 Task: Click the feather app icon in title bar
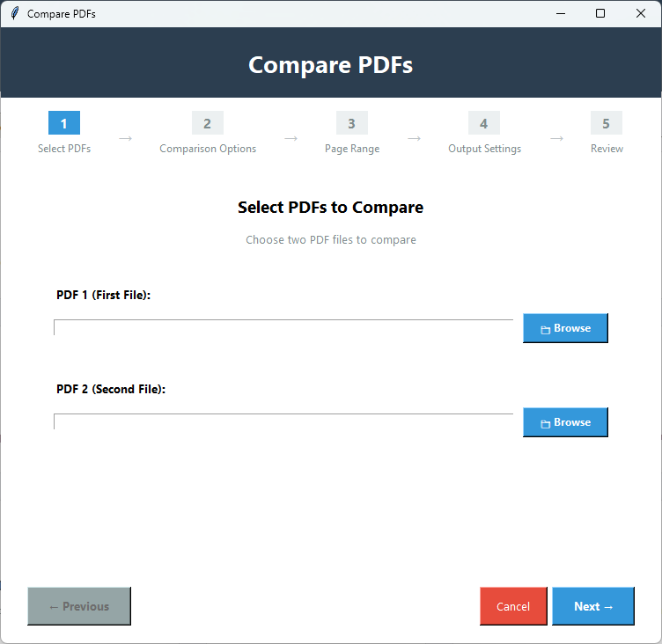15,13
